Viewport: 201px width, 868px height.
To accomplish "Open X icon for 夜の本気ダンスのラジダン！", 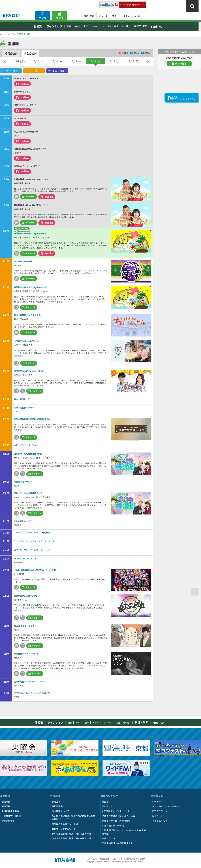I will pyautogui.click(x=22, y=618).
